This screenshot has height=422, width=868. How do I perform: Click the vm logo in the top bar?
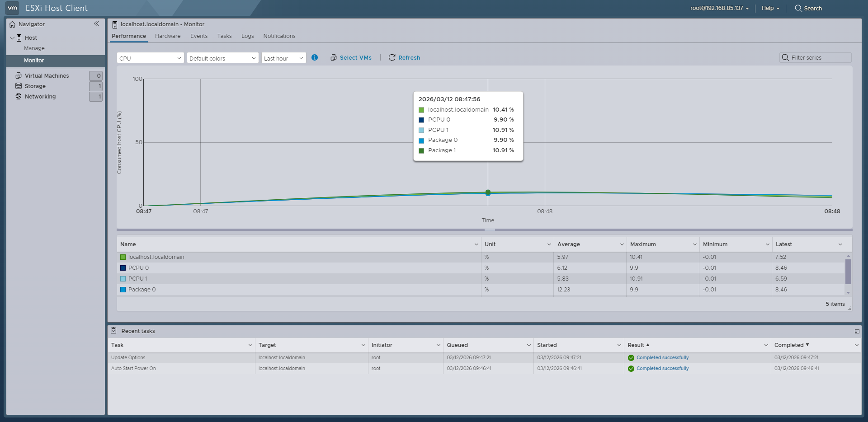[x=11, y=8]
